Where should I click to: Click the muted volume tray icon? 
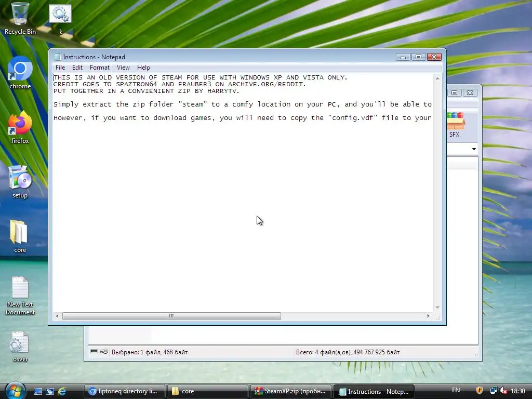click(503, 391)
